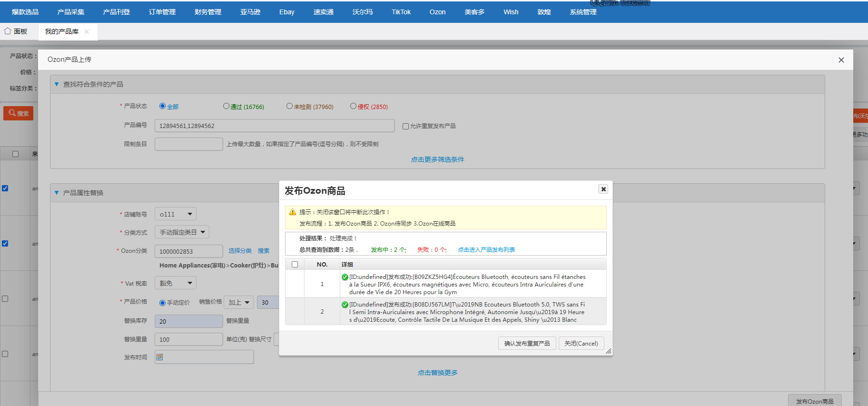Open the 沃尔玛 menu
Image resolution: width=868 pixels, height=406 pixels.
point(363,12)
